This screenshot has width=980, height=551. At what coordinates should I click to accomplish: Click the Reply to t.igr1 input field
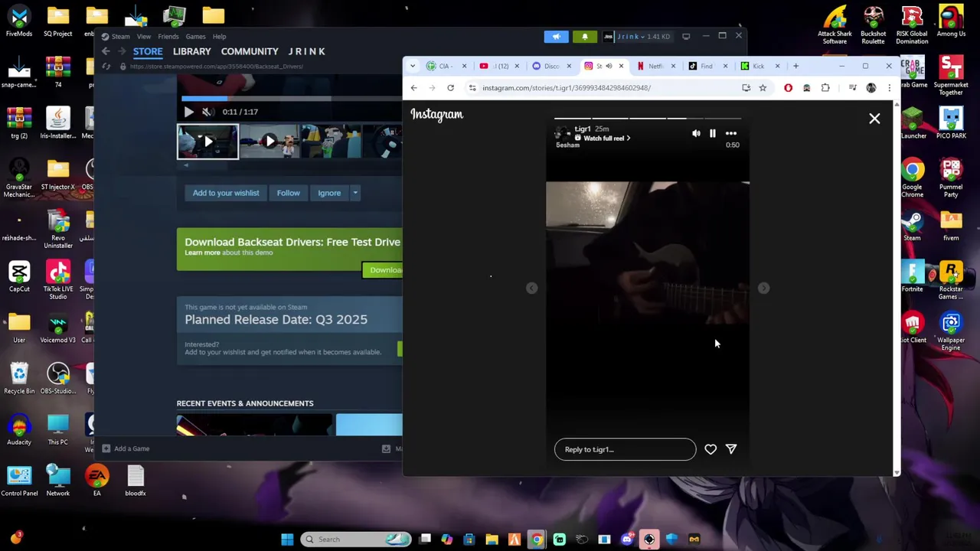pyautogui.click(x=625, y=449)
